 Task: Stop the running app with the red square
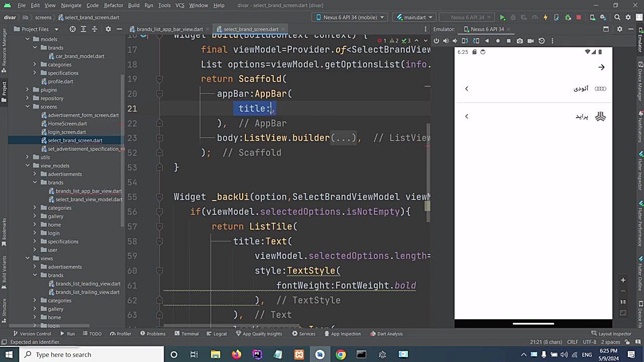(x=579, y=18)
